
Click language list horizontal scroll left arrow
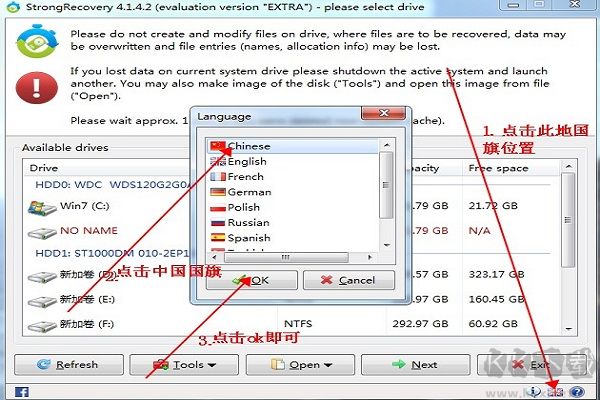pyautogui.click(x=214, y=257)
